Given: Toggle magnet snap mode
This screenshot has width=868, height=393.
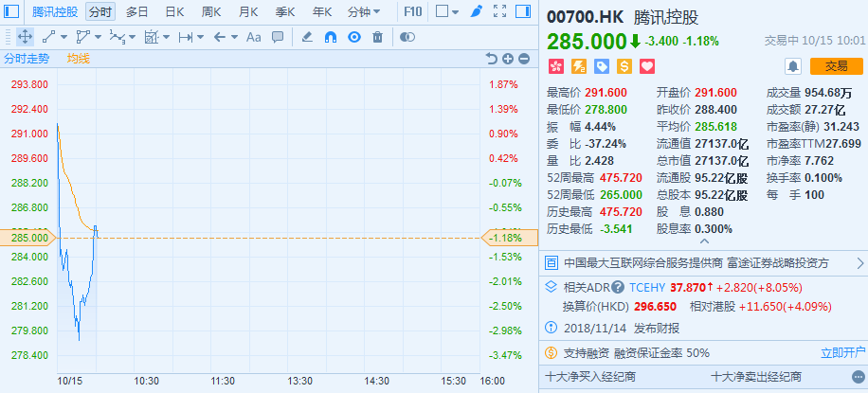Looking at the screenshot, I should pos(330,37).
